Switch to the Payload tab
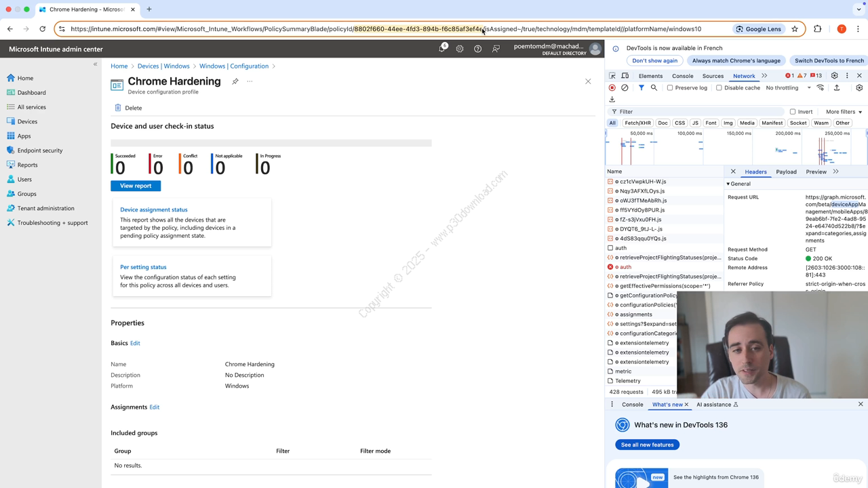This screenshot has width=868, height=488. pos(786,172)
